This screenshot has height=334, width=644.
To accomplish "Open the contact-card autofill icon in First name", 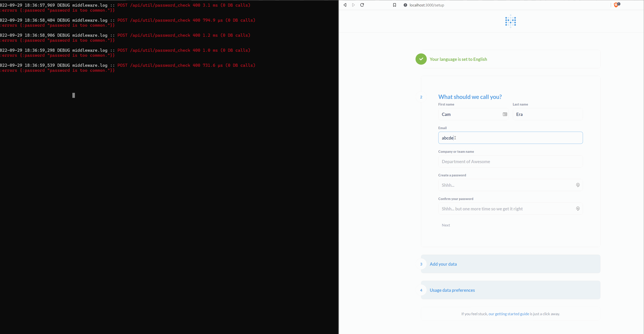I will (505, 114).
